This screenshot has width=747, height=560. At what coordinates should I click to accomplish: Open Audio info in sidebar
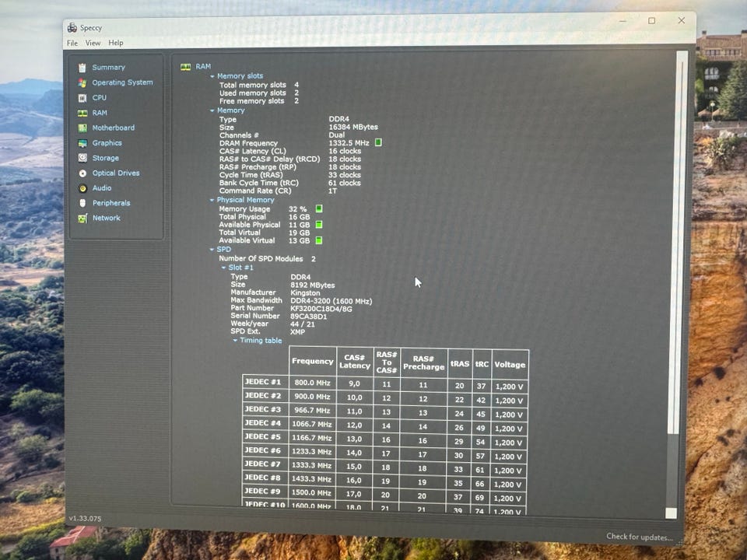point(102,188)
